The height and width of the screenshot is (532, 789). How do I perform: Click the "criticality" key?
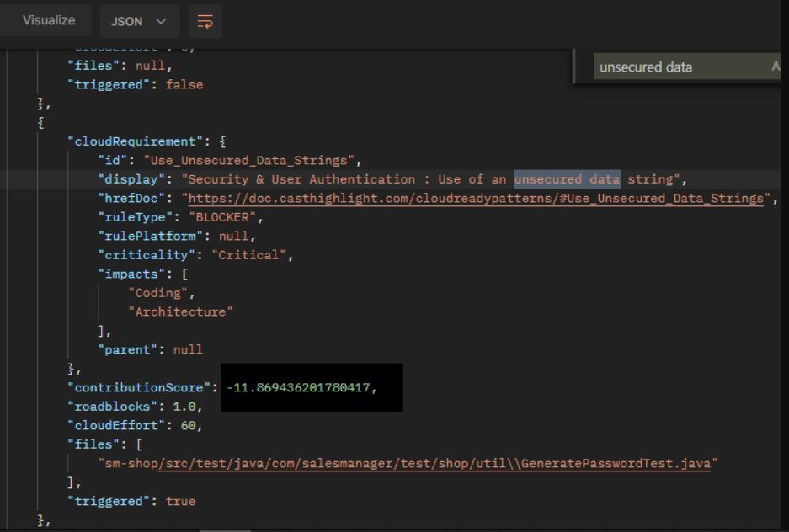pyautogui.click(x=147, y=255)
